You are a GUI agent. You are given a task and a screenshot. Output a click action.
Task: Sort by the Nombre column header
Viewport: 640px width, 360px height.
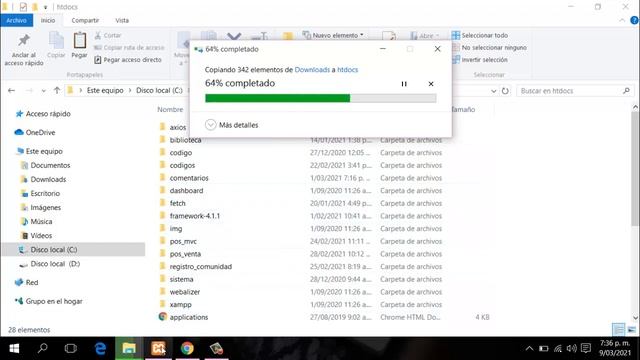point(170,109)
